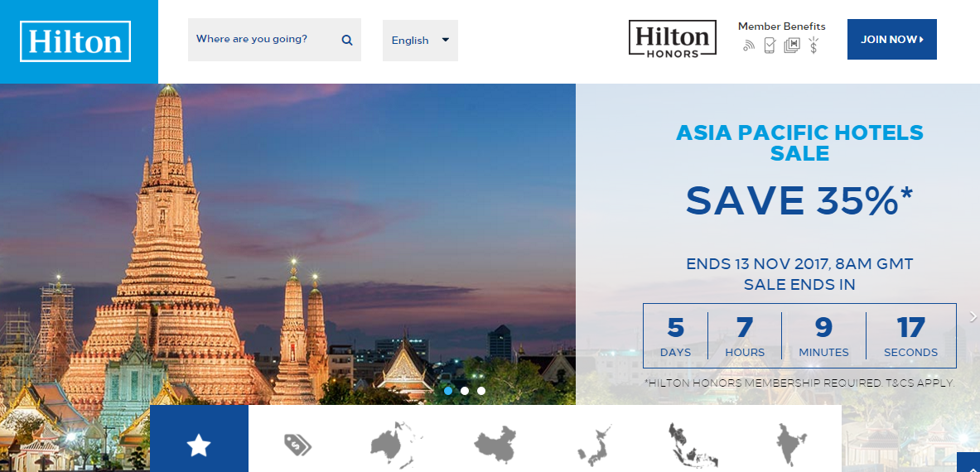Click the digital key benefit icon

tap(792, 45)
